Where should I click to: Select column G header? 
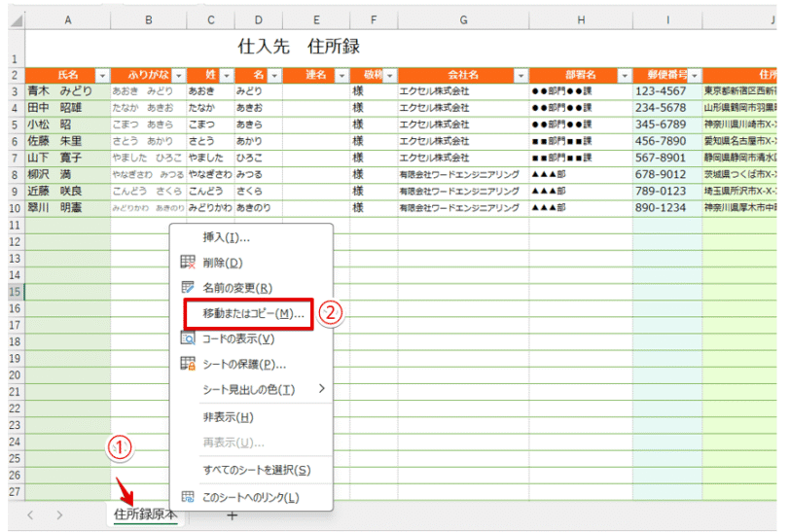click(x=463, y=20)
